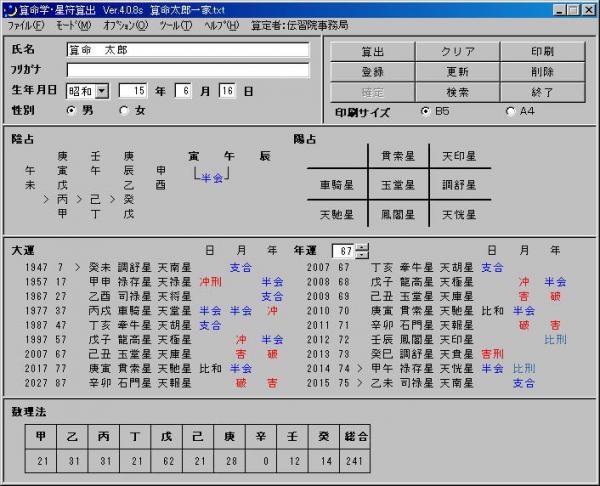Focus the birth year field showing 15
The image size is (600, 486).
[133, 91]
